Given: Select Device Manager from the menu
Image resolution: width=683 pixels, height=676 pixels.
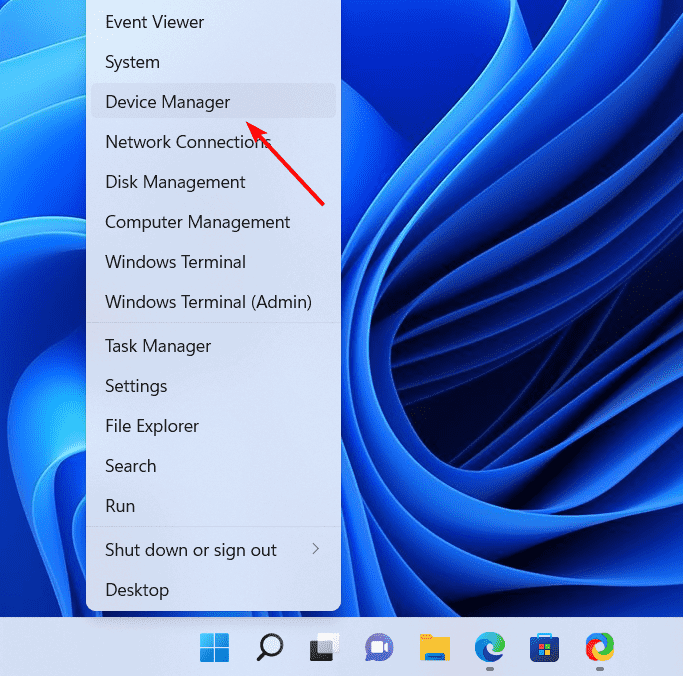Looking at the screenshot, I should 213,101.
